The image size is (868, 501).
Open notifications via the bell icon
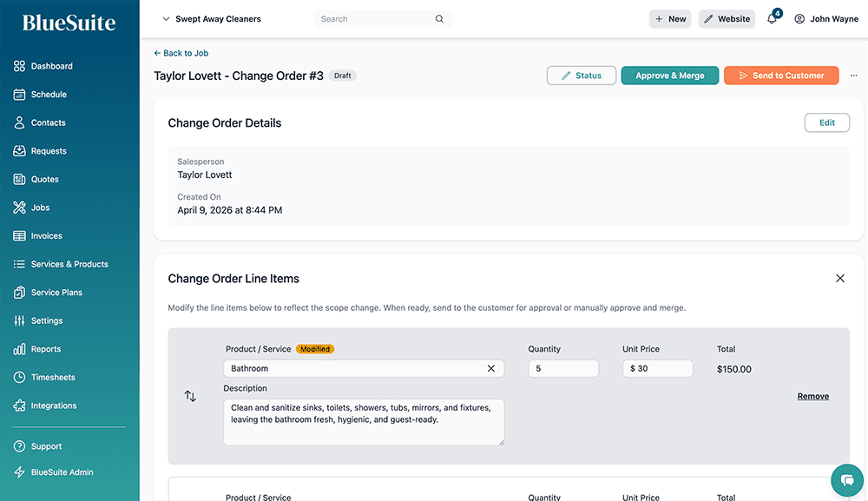coord(772,19)
